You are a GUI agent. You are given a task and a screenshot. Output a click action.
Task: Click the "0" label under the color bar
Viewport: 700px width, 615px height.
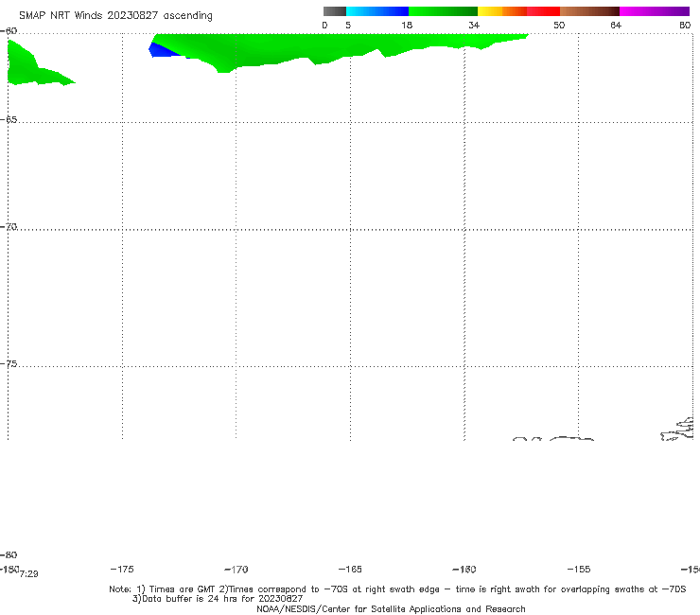pos(324,25)
